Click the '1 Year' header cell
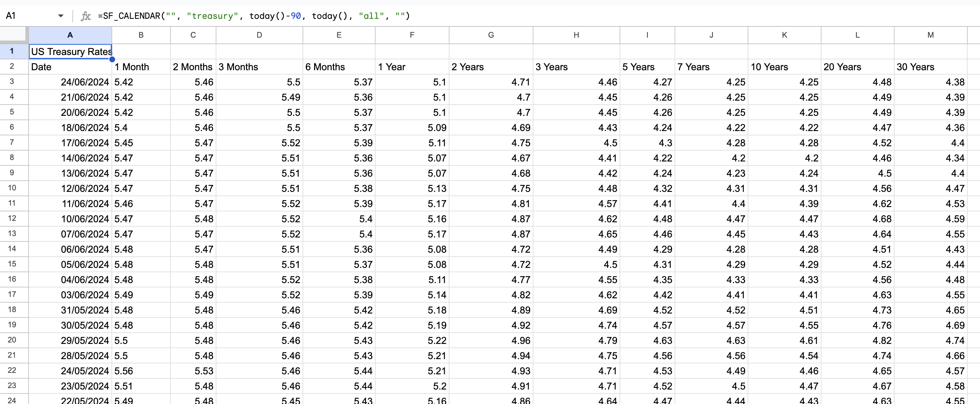Image resolution: width=980 pixels, height=404 pixels. click(412, 67)
